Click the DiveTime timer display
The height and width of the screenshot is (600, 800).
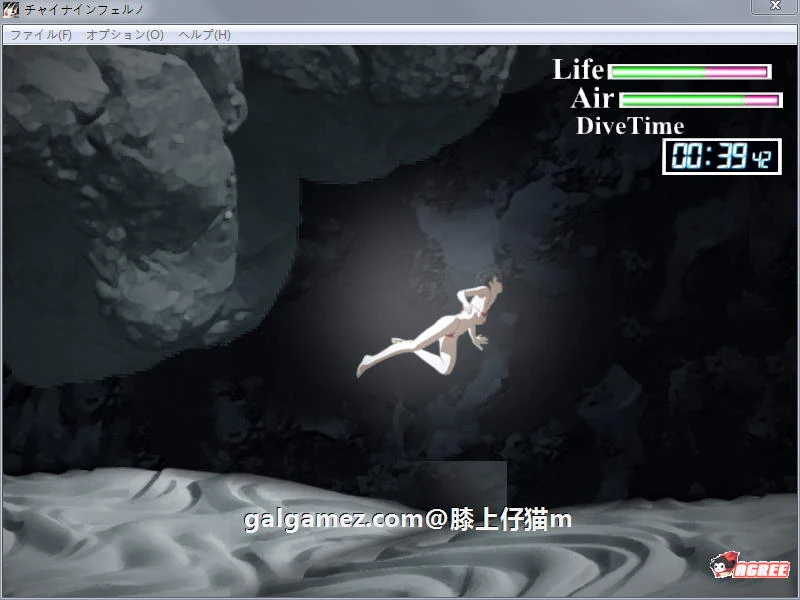click(x=721, y=156)
